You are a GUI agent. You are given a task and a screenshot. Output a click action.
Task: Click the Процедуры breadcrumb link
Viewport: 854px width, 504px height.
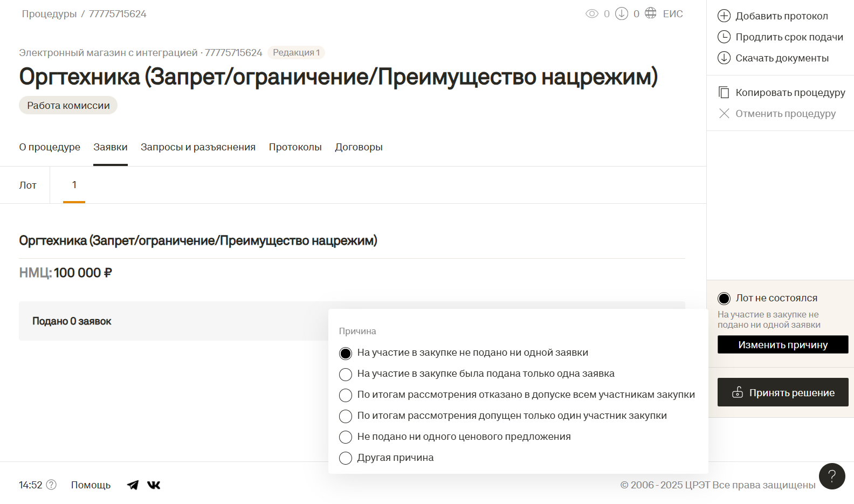[49, 14]
